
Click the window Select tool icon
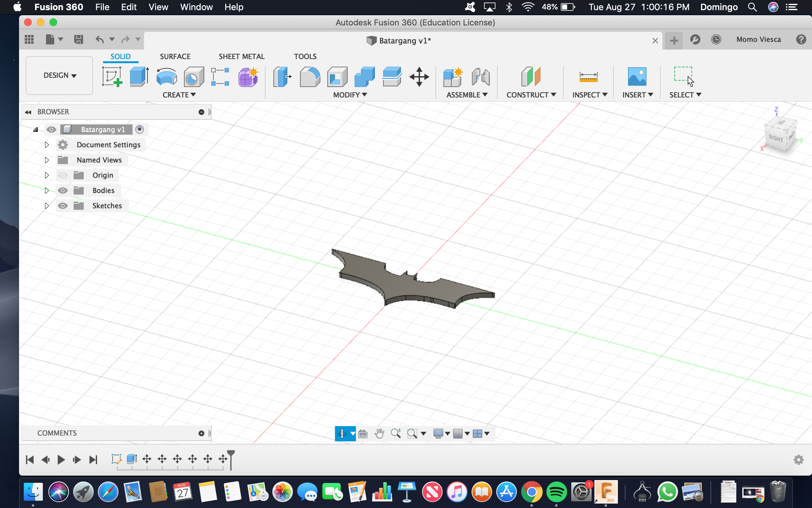coord(684,76)
